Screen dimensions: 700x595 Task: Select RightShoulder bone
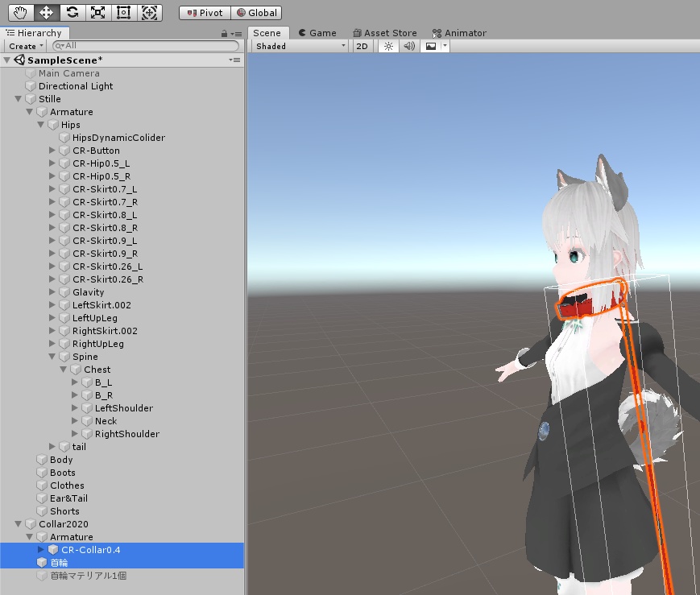(x=126, y=434)
